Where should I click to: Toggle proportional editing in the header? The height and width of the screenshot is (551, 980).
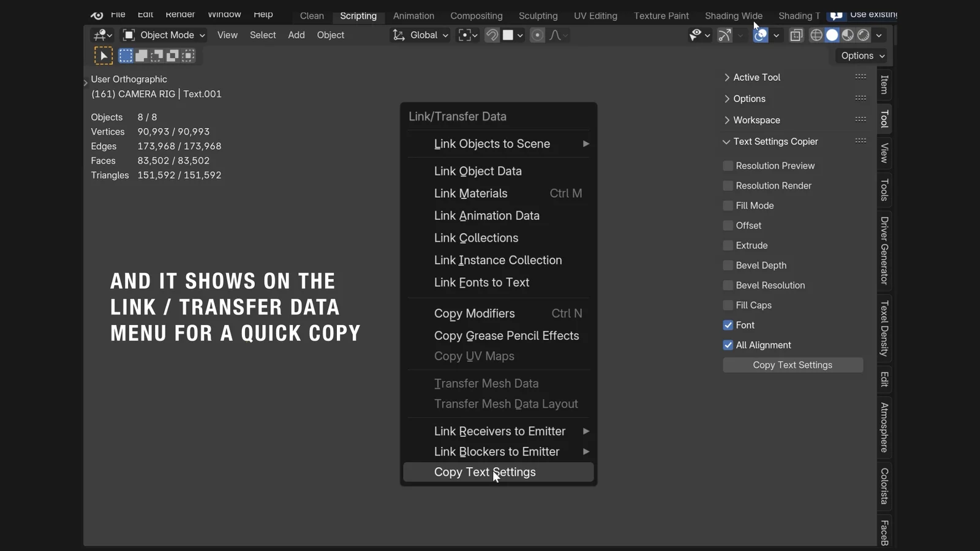537,35
